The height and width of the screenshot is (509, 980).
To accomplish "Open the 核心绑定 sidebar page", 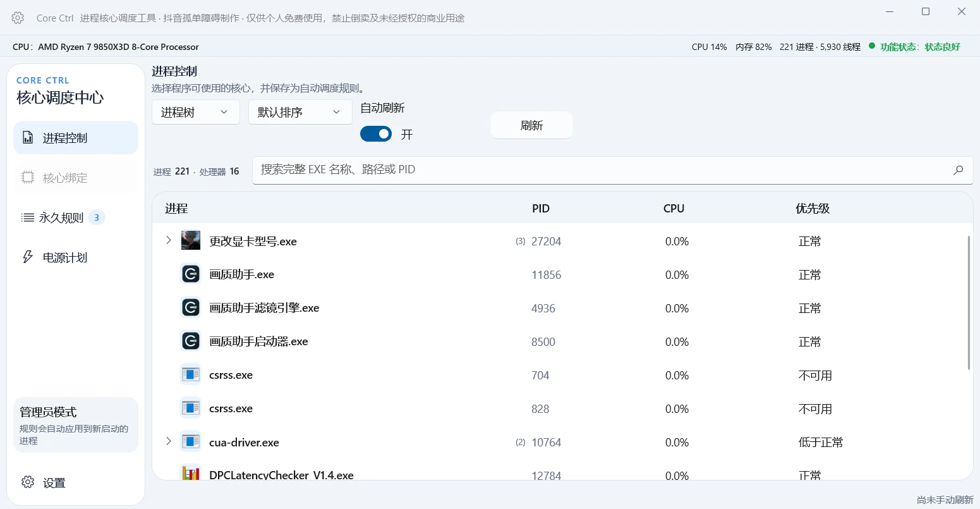I will click(x=76, y=178).
